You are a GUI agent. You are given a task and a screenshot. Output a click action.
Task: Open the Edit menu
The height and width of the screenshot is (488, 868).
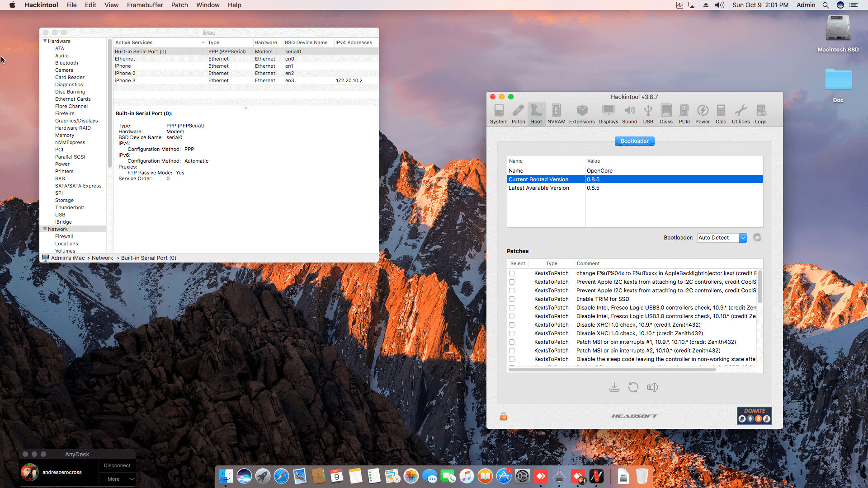[90, 5]
